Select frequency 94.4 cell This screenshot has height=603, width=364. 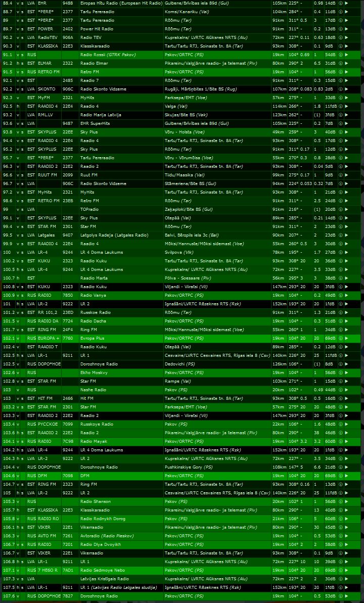(7, 141)
